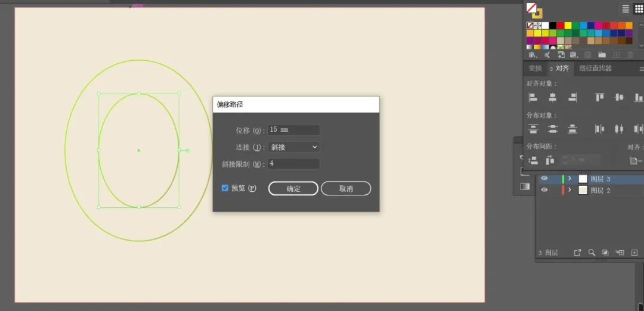The height and width of the screenshot is (311, 644).
Task: Click 取消 to cancel offset path
Action: point(346,188)
